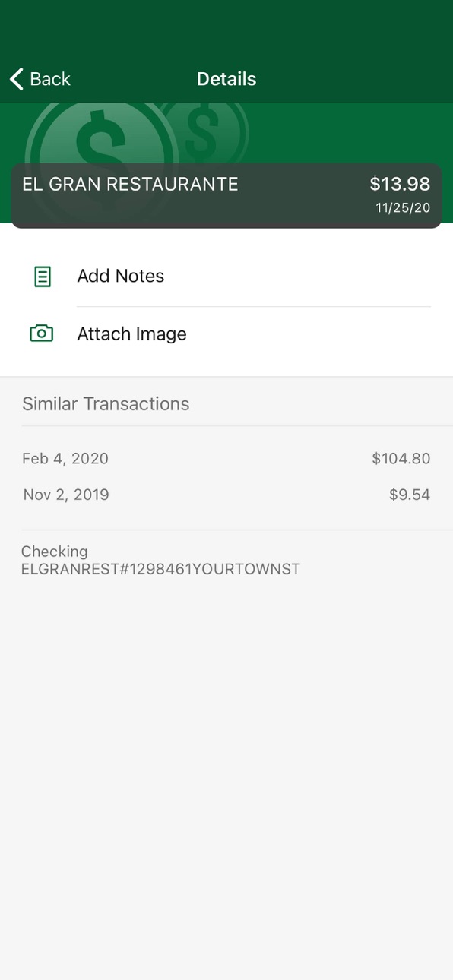The height and width of the screenshot is (980, 453).
Task: Tap the ELGRANREST#1298461YOURTOWNST description text
Action: tap(161, 569)
